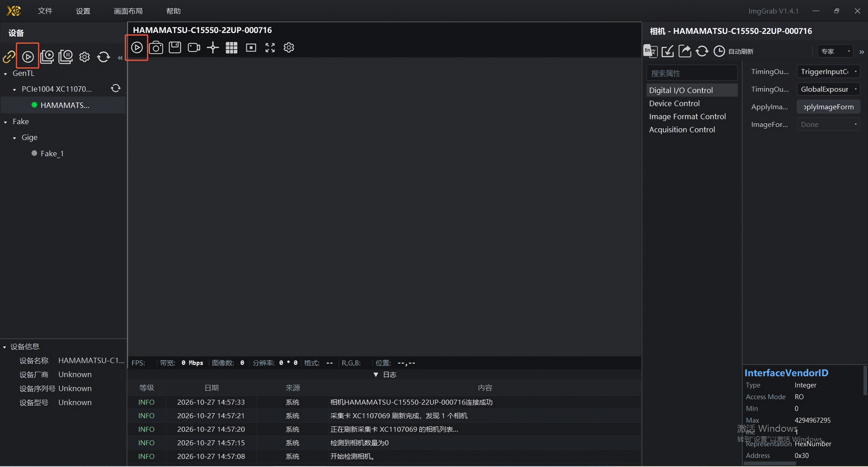Click the yellow link/connect icon in device toolbar
This screenshot has height=467, width=868.
click(9, 57)
